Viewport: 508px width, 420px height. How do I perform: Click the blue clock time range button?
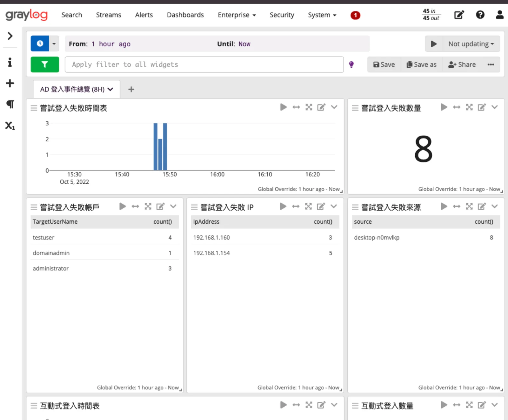click(40, 44)
